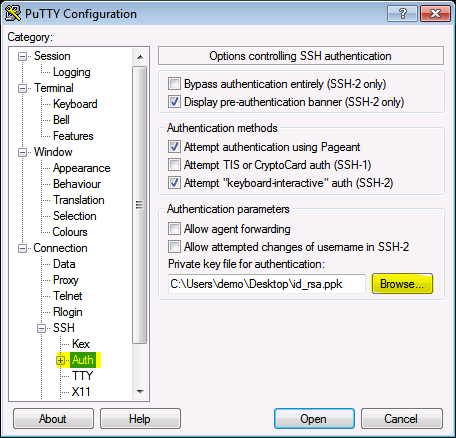Click the question mark help icon
Image resolution: width=456 pixels, height=438 pixels.
coord(402,13)
